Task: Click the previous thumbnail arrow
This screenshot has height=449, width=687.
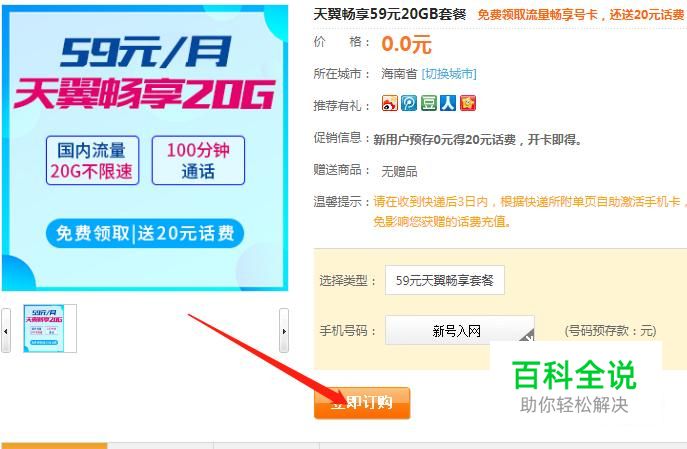Action: click(x=6, y=331)
